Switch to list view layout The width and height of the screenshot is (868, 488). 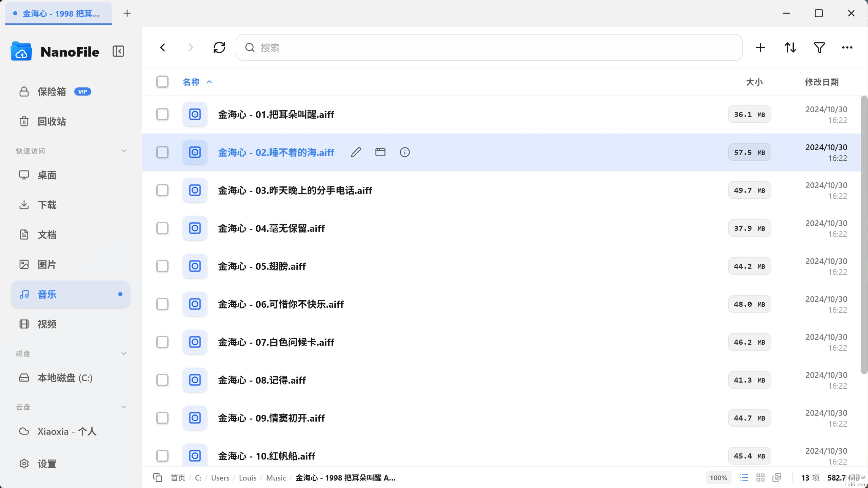pos(744,477)
